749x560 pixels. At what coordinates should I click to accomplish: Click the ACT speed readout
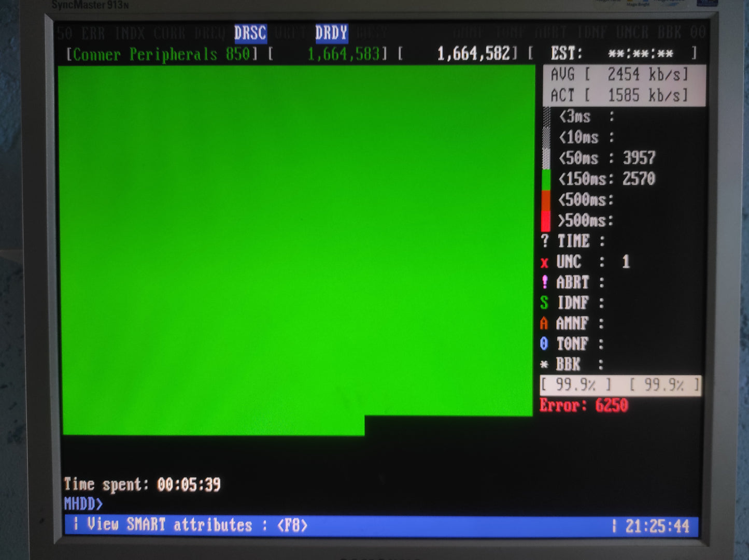click(620, 96)
